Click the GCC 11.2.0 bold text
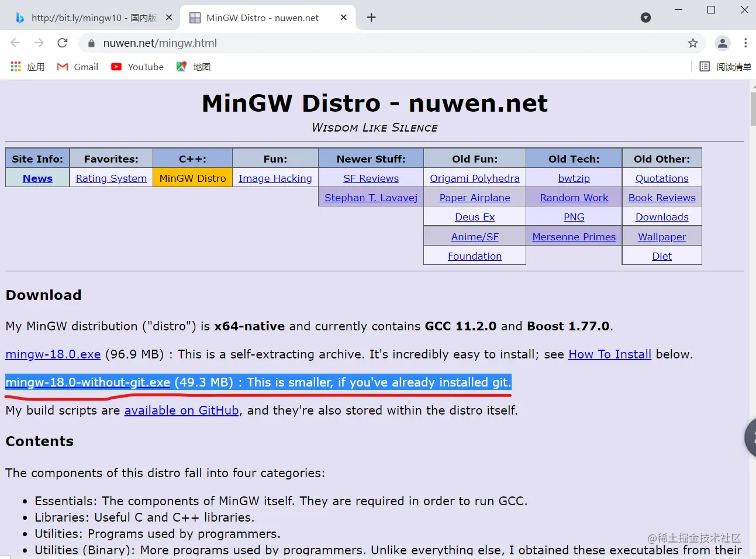This screenshot has width=756, height=559. (x=461, y=326)
